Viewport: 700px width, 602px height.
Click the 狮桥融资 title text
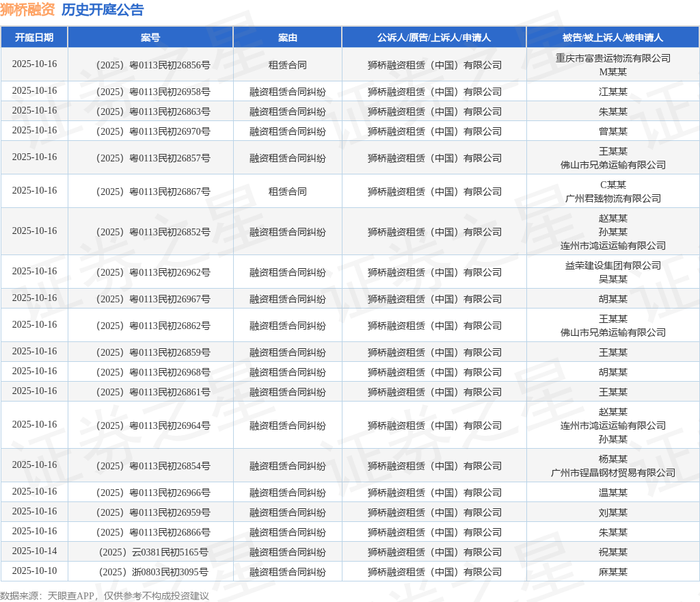[27, 10]
